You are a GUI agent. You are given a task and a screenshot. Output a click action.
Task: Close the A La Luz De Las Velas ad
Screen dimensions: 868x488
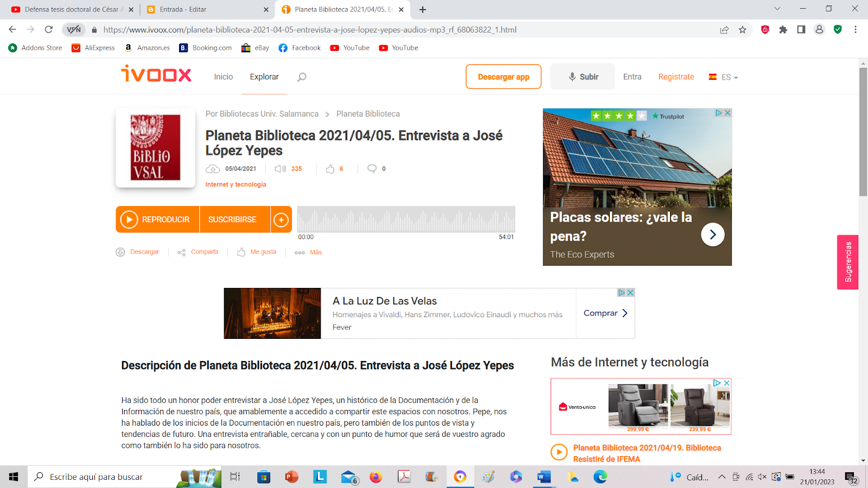[630, 293]
